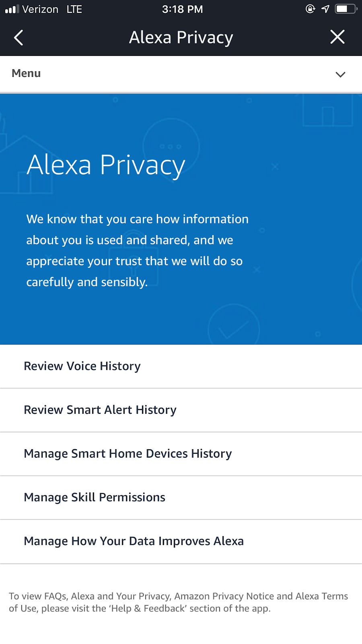Tap the rotation lock status icon
Viewport: 362px width, 644px height.
[x=310, y=9]
